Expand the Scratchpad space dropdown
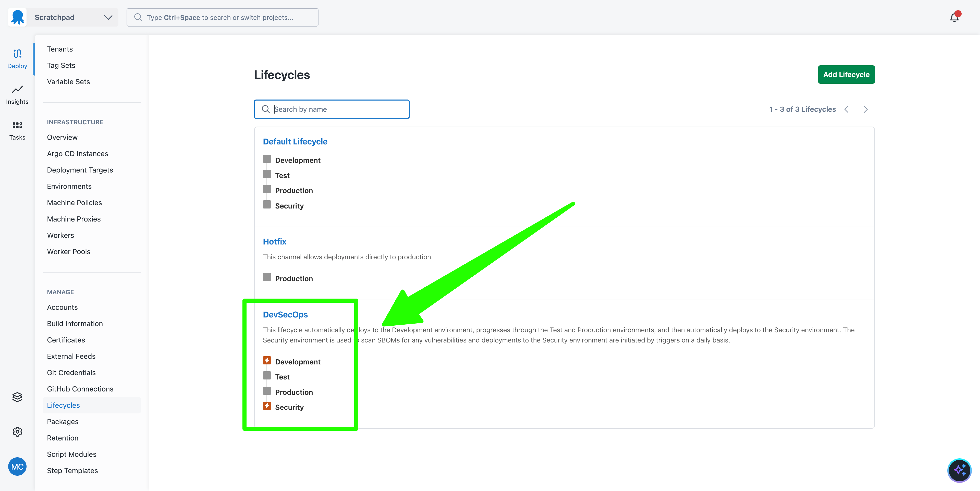This screenshot has width=980, height=491. [108, 18]
